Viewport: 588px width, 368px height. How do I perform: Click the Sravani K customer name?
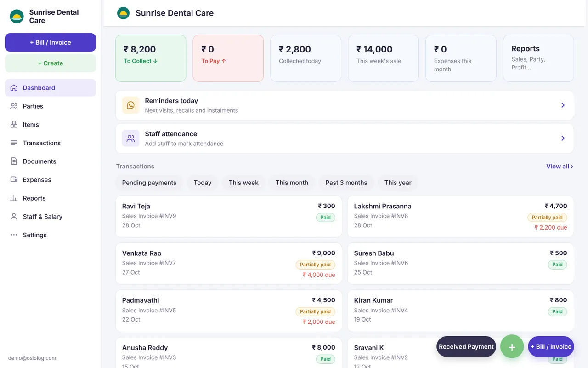coord(369,348)
